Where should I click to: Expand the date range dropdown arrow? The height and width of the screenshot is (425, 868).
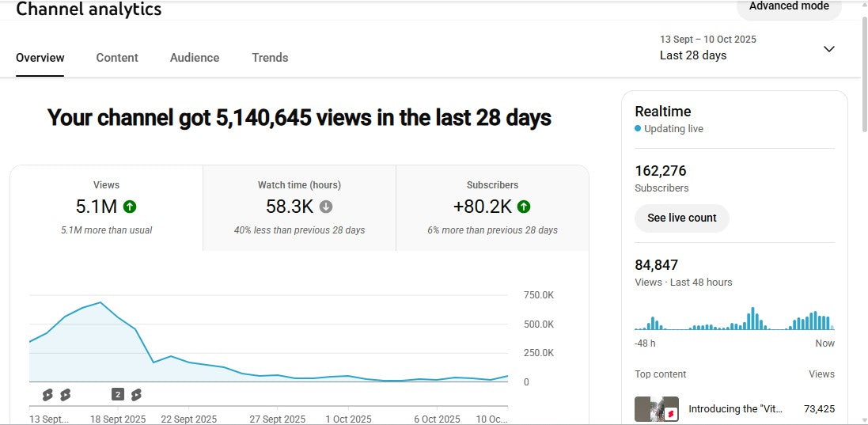coord(828,49)
